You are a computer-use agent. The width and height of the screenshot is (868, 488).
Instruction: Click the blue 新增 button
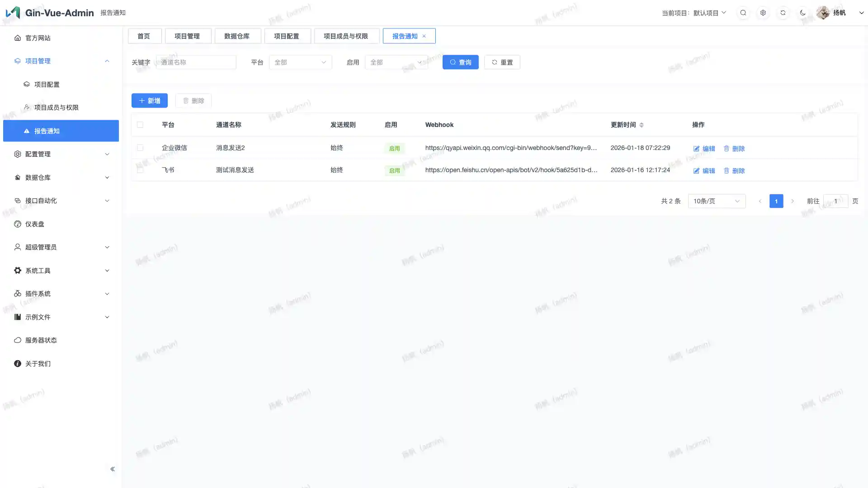click(149, 101)
